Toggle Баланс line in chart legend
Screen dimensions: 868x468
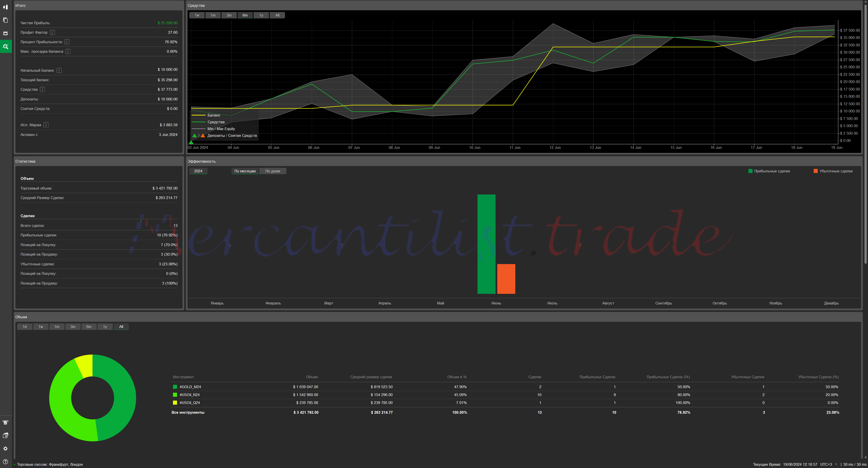[214, 115]
